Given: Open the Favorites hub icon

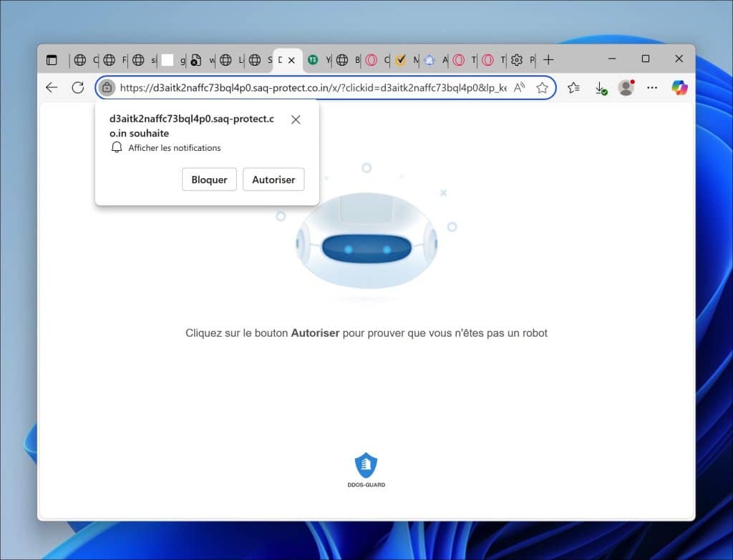Looking at the screenshot, I should pyautogui.click(x=573, y=87).
